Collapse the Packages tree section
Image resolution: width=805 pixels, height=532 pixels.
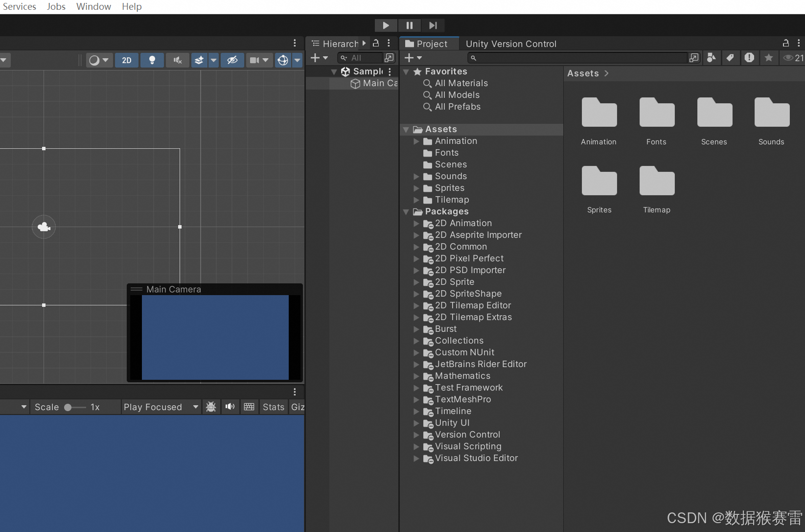tap(406, 212)
